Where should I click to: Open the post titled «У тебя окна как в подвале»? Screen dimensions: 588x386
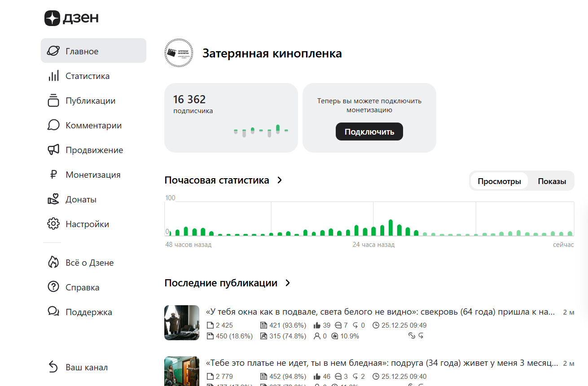(x=381, y=312)
